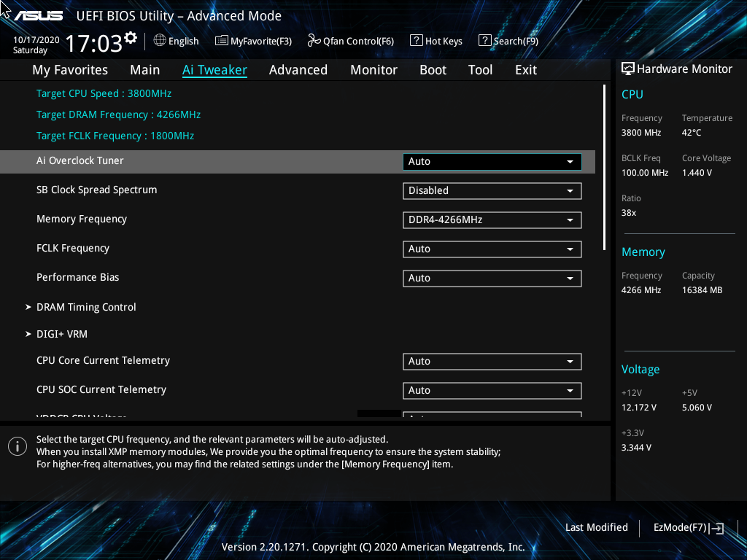Click the Voltage heading in Hardware Monitor
This screenshot has height=560, width=747.
(x=640, y=370)
